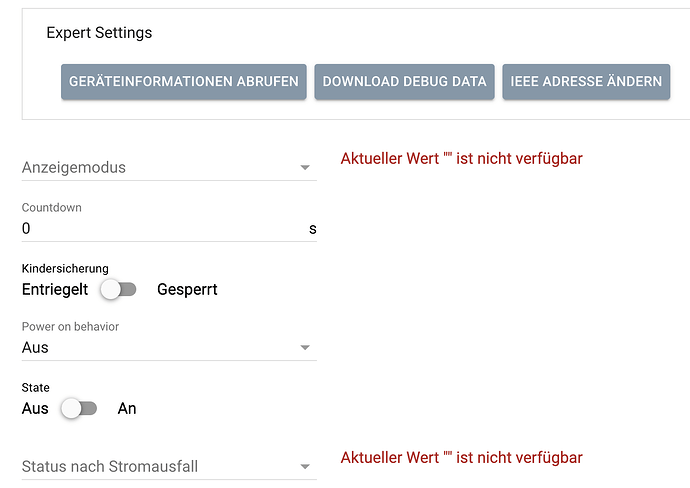This screenshot has width=690, height=488.
Task: Click the Anzeigemodus unavailable value error message
Action: [x=462, y=159]
